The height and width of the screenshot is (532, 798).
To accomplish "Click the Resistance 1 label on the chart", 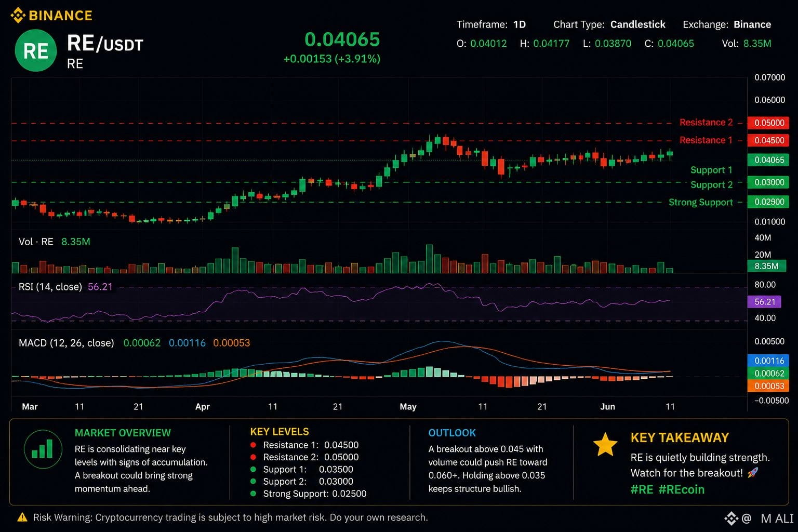I will tap(706, 140).
